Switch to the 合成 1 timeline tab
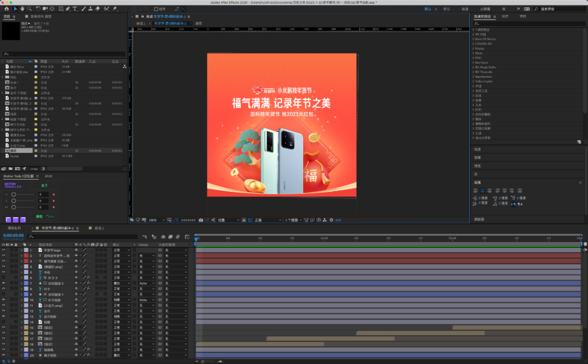The height and width of the screenshot is (364, 588). 99,228
